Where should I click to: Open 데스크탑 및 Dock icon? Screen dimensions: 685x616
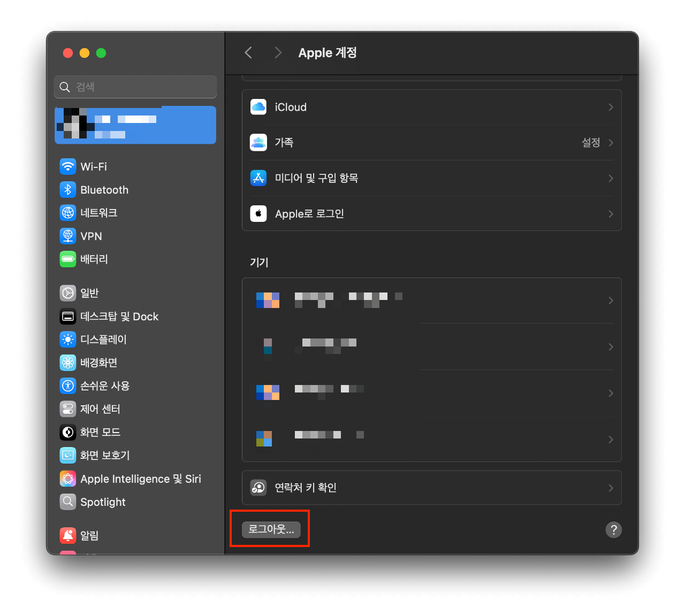[68, 317]
